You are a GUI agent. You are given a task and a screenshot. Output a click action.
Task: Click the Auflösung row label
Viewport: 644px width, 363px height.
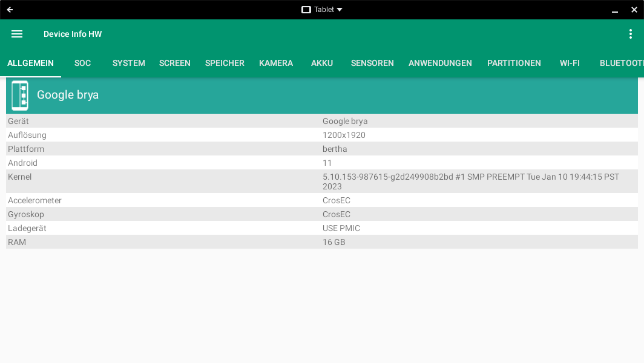[x=27, y=135]
